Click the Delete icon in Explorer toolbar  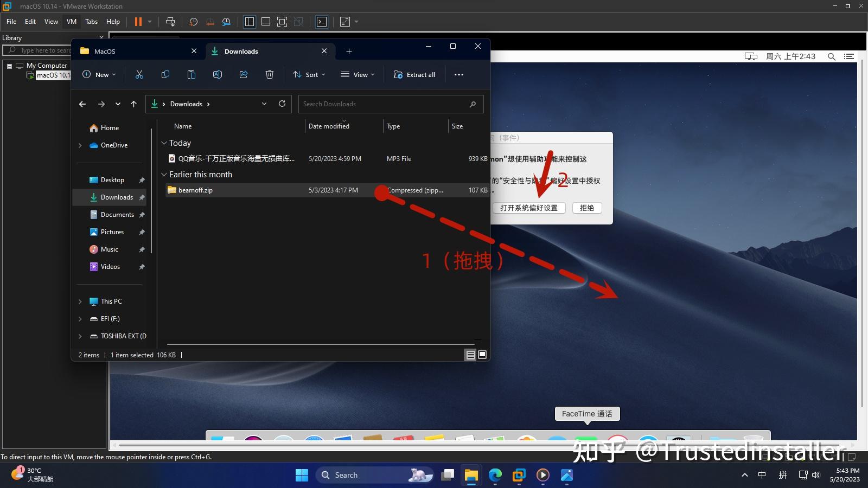click(270, 74)
